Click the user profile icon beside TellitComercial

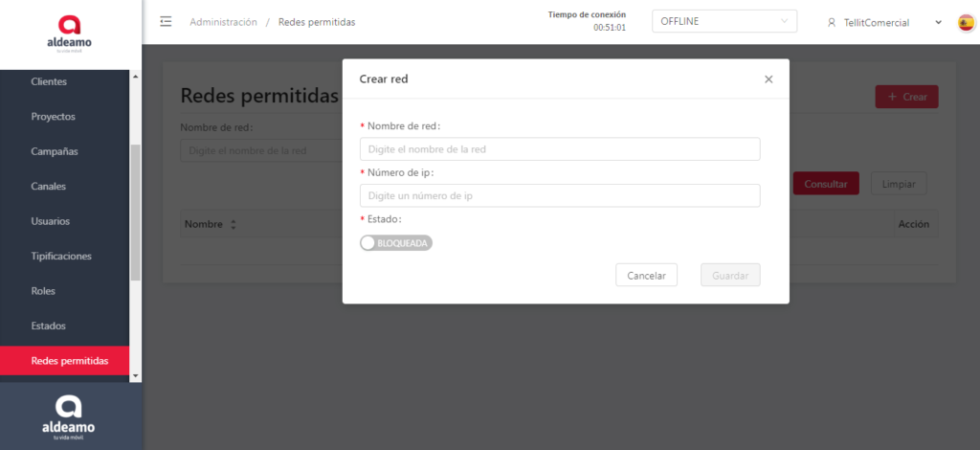(x=832, y=22)
